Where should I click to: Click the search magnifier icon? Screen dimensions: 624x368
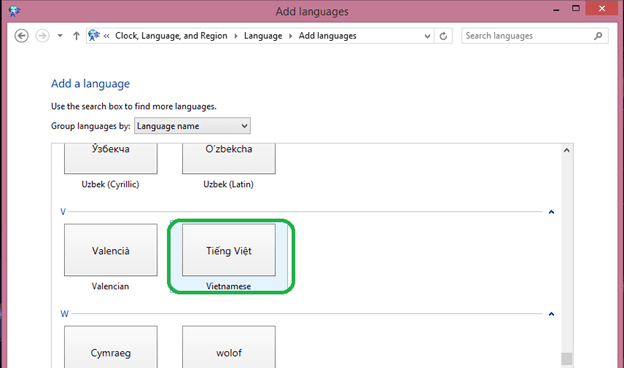tap(598, 36)
